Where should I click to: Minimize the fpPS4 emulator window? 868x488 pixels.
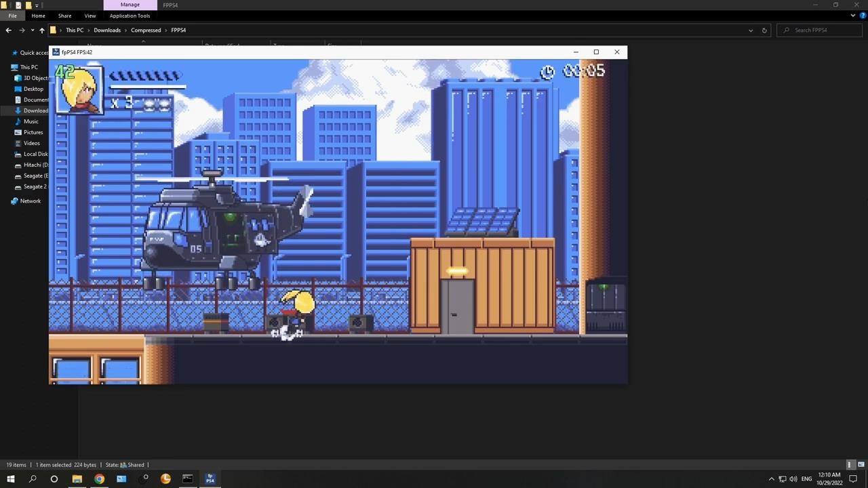[576, 52]
